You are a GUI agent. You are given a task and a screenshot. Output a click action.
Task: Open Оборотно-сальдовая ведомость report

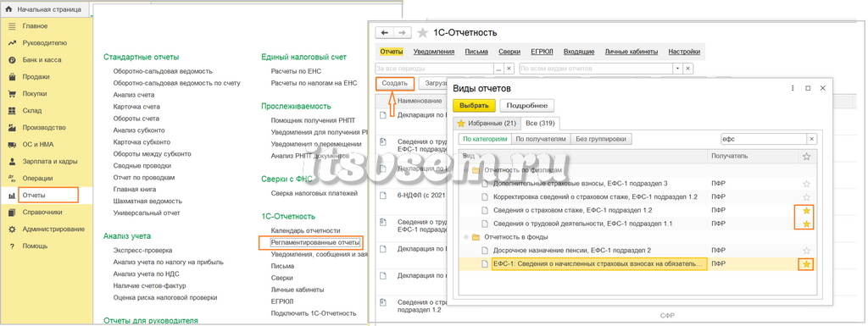[x=162, y=71]
